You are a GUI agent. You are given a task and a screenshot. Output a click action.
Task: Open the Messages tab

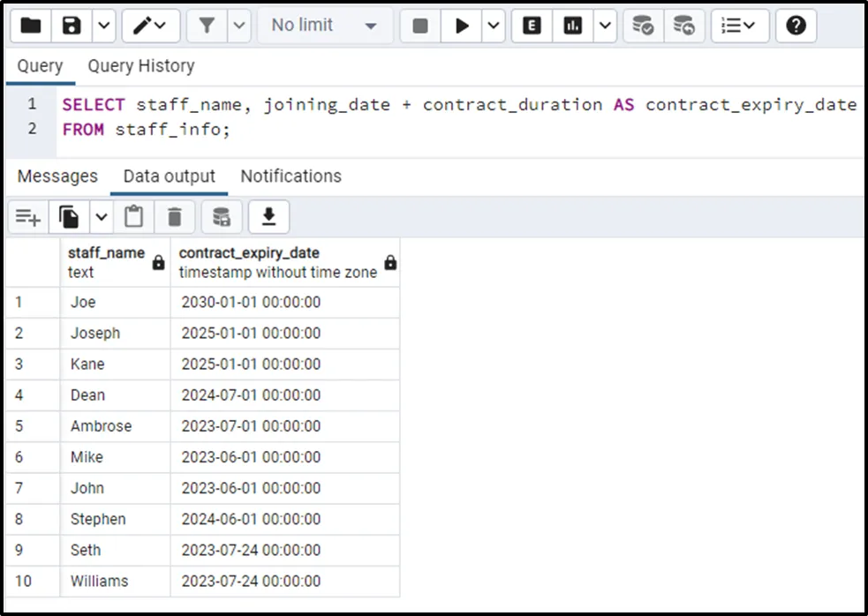tap(57, 177)
